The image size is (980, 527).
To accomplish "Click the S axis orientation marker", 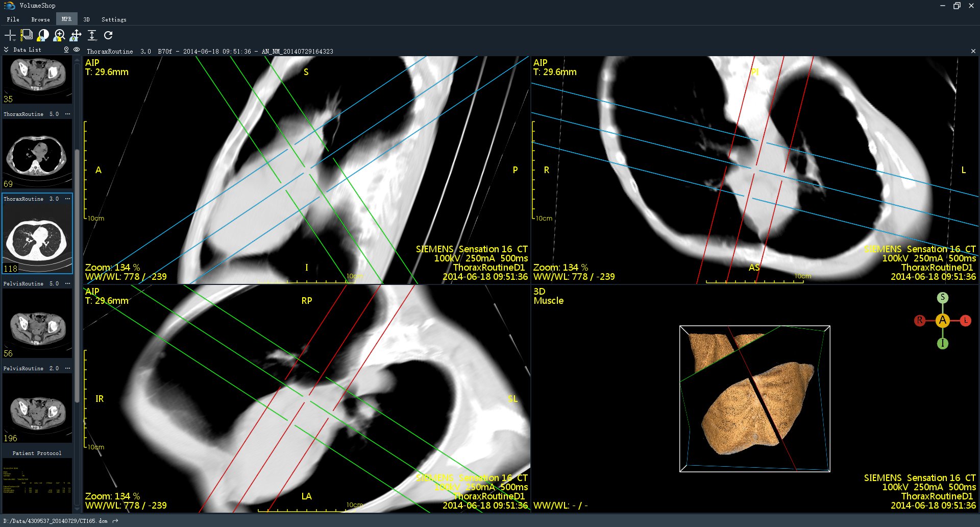I will tap(943, 297).
